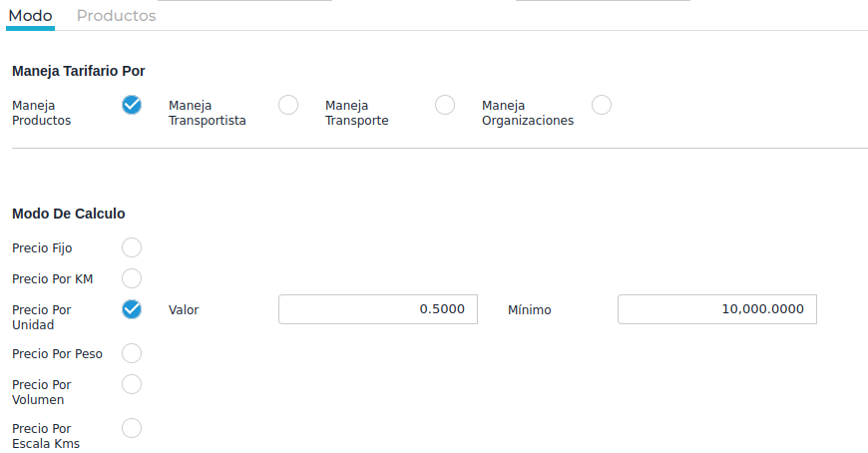Check the Maneja Organizaciones box

[602, 105]
